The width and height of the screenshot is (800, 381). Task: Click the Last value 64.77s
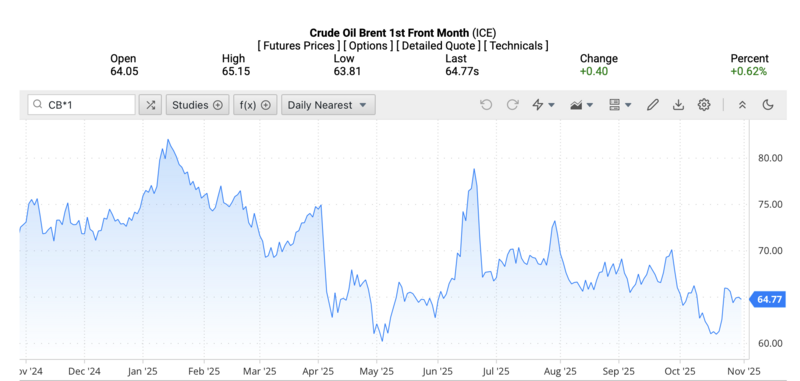click(x=462, y=71)
